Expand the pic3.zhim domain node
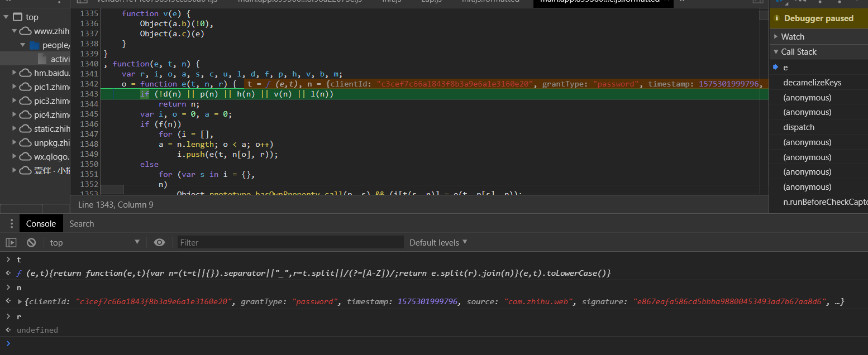This screenshot has height=355, width=868. (x=15, y=100)
